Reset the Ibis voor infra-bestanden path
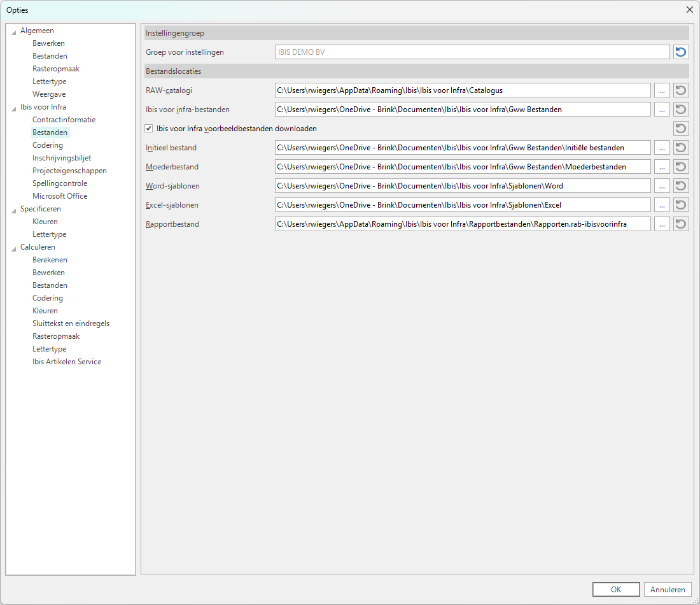This screenshot has height=605, width=700. (681, 110)
